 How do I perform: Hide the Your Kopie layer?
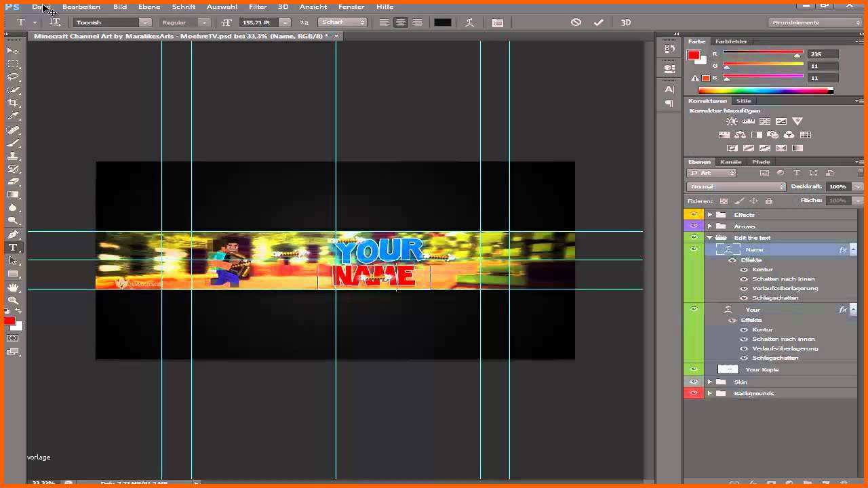693,369
